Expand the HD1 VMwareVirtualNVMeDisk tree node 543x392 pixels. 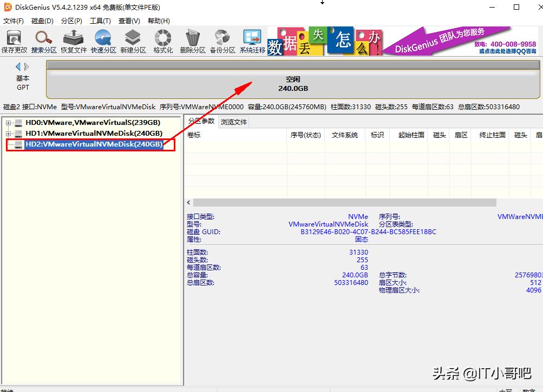(x=9, y=134)
